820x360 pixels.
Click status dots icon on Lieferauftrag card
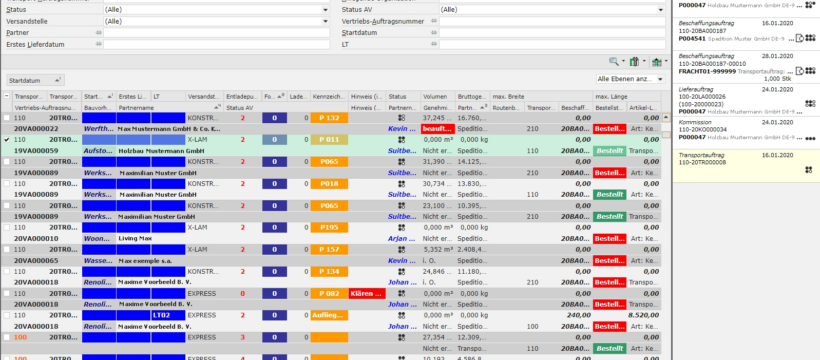point(810,104)
